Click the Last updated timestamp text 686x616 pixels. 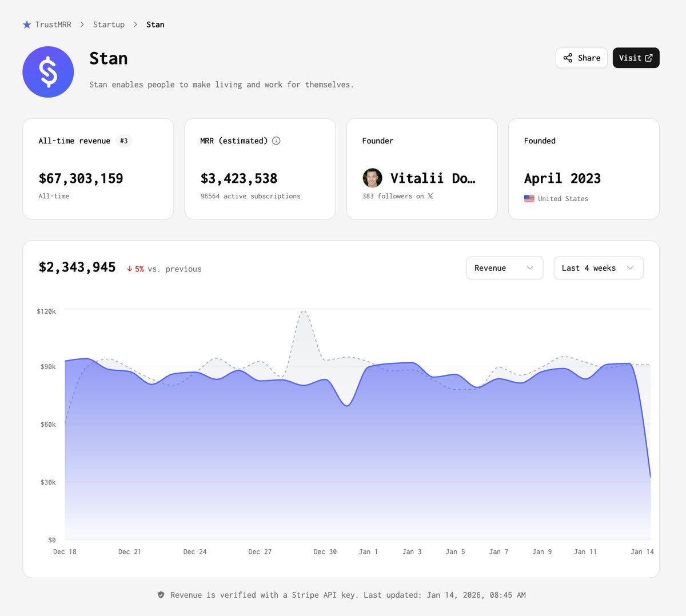445,595
